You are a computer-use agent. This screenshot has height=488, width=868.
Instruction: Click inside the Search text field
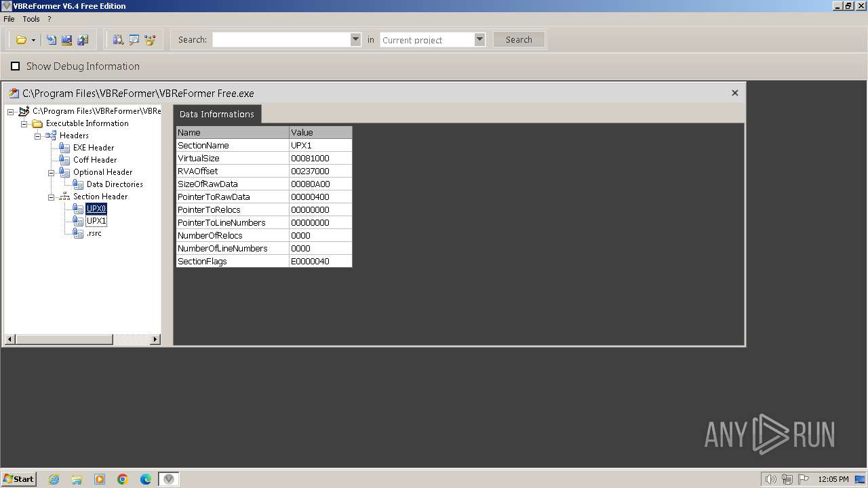[281, 40]
